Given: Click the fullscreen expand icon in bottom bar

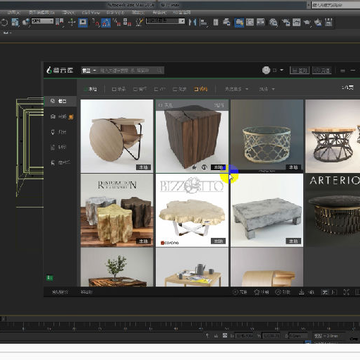Looking at the screenshot, I should coord(346,292).
